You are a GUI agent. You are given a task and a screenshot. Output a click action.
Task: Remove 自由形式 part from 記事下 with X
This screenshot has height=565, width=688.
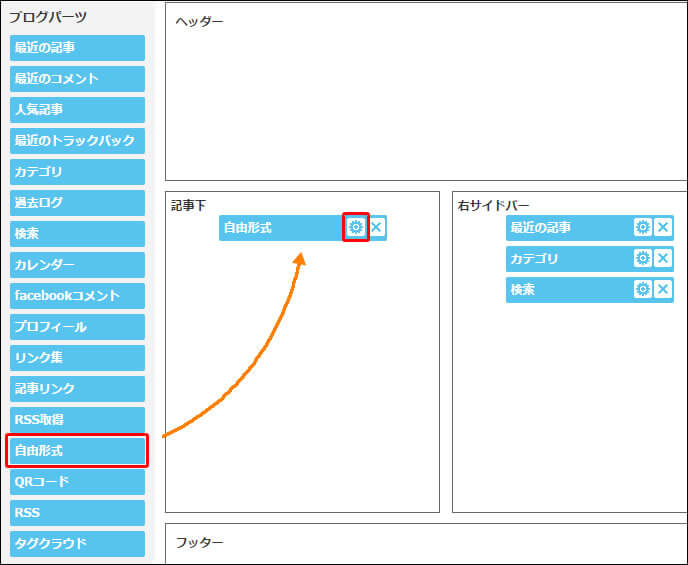point(376,227)
